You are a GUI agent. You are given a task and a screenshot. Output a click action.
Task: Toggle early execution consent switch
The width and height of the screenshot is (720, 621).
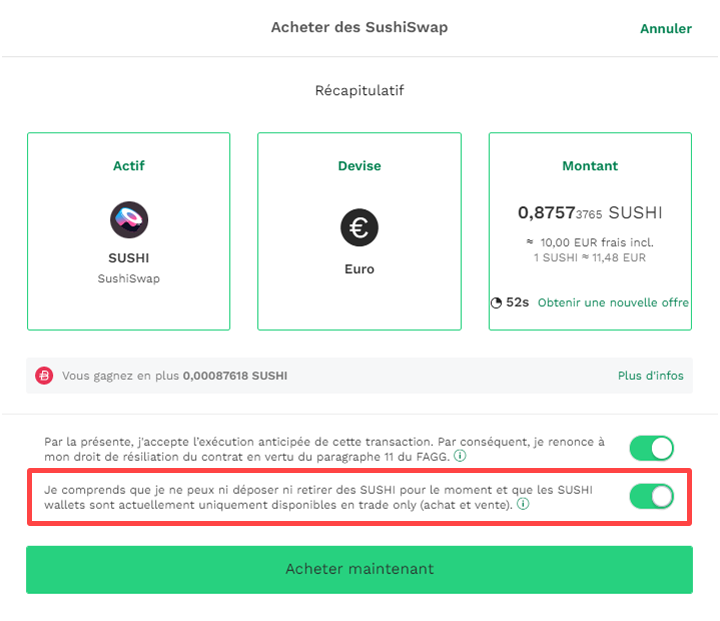click(652, 448)
